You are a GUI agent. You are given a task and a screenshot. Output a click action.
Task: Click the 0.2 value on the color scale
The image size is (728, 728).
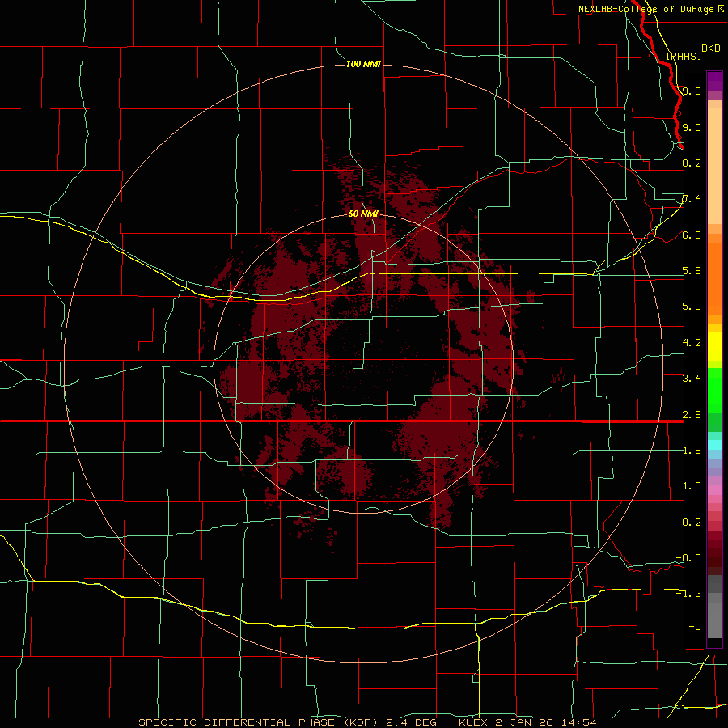tap(692, 523)
